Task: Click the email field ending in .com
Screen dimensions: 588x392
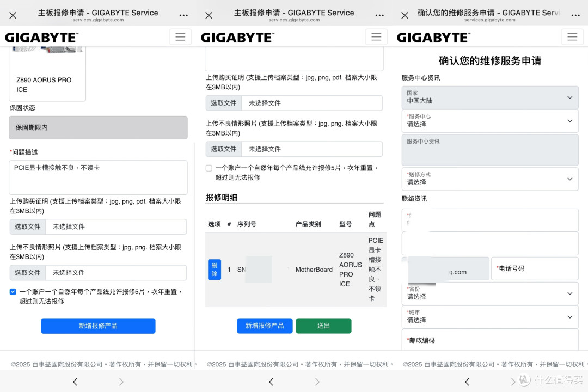Action: click(445, 268)
